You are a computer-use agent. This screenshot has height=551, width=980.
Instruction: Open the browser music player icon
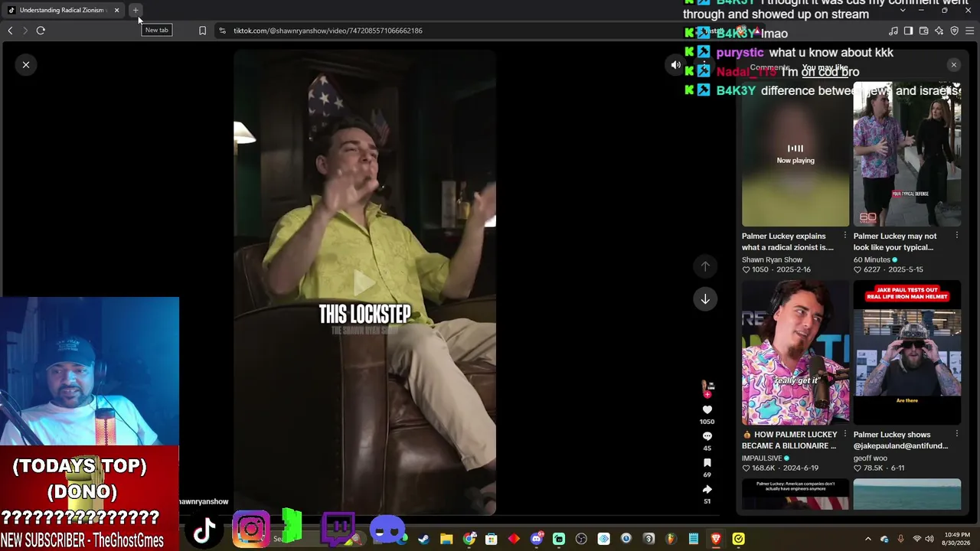tap(893, 31)
